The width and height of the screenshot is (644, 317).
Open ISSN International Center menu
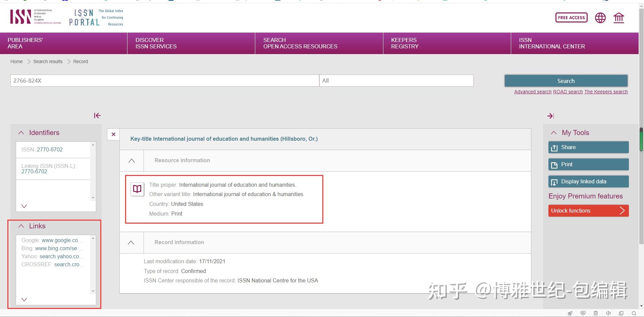click(x=575, y=43)
